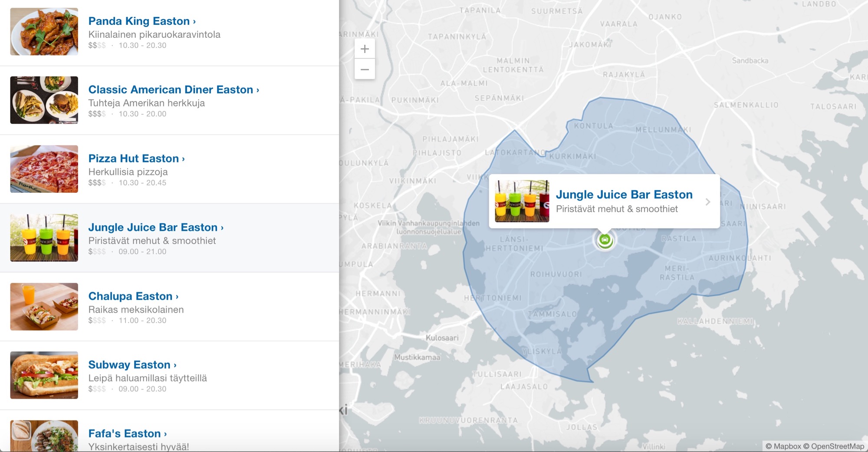868x452 pixels.
Task: Click diner hours '10.30 - 20.00'
Action: [142, 114]
